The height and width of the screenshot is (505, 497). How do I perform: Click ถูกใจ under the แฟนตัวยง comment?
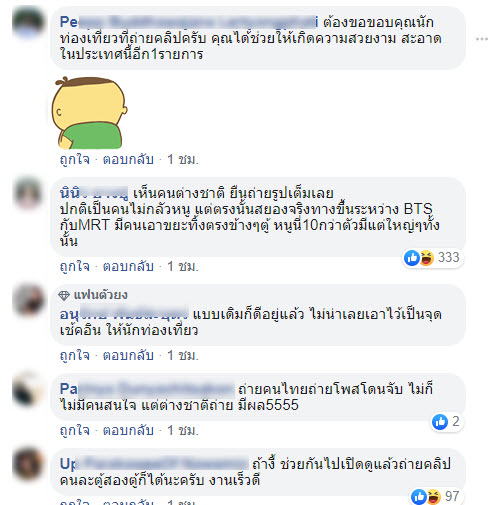coord(75,355)
